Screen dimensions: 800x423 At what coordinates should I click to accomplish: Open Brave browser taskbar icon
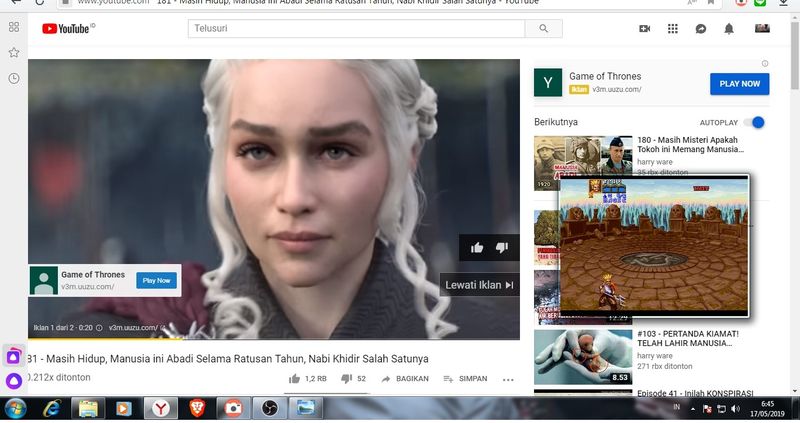coord(197,409)
